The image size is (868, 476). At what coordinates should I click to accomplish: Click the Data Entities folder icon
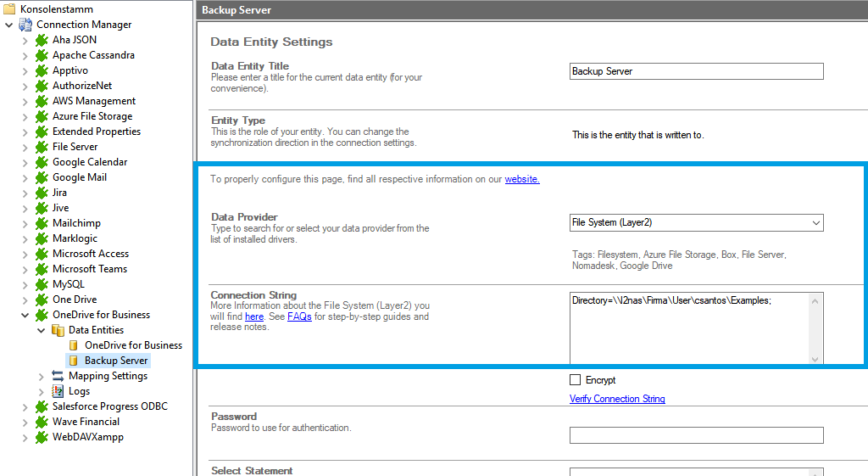[x=58, y=330]
